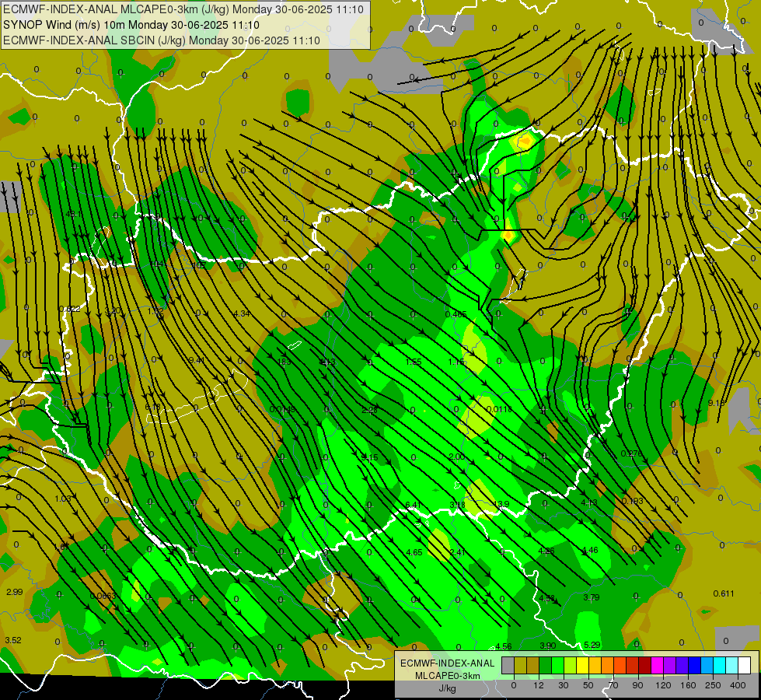Click the map value '5.29'

click(592, 645)
